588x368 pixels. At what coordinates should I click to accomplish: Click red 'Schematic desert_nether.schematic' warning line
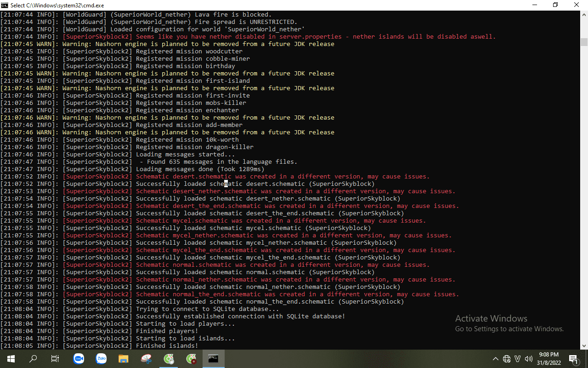click(228, 191)
